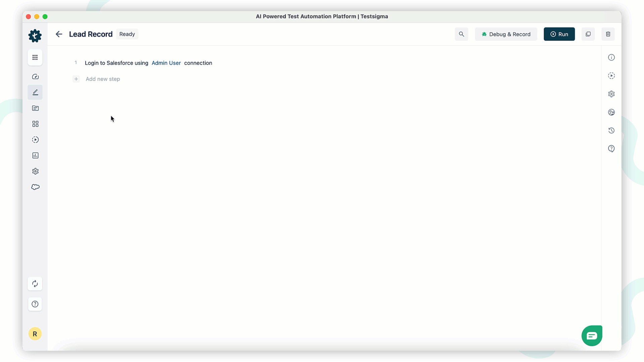Open the user activity icon in right panel
Viewport: 644px width, 362px height.
[611, 112]
